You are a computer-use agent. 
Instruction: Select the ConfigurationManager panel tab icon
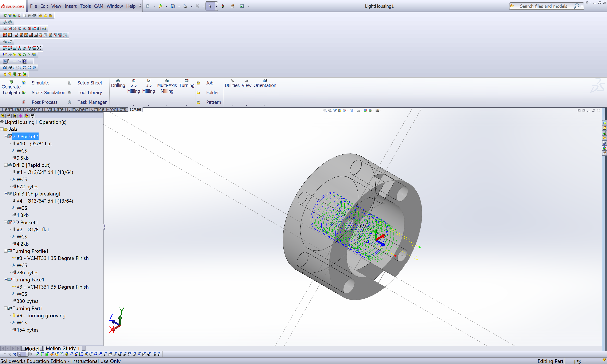(x=15, y=116)
